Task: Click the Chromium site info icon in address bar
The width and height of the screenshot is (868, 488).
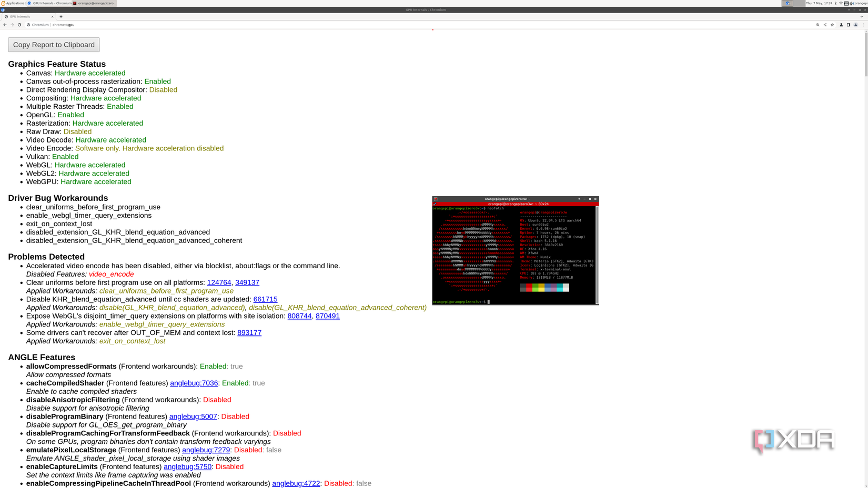Action: 28,25
